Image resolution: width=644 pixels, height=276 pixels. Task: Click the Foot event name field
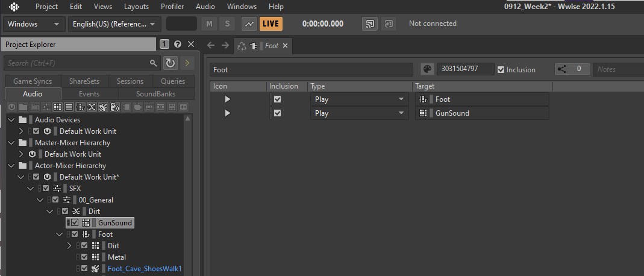pyautogui.click(x=311, y=69)
